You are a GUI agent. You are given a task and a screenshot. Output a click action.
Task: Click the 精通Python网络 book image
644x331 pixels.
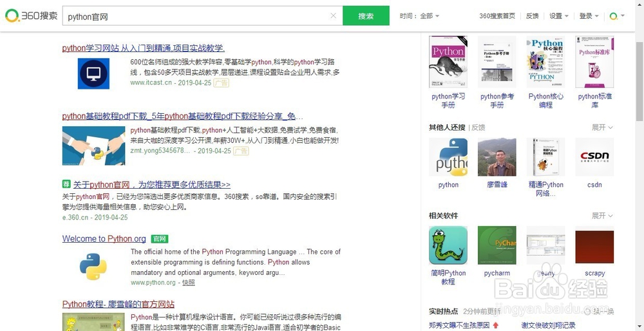pyautogui.click(x=546, y=157)
